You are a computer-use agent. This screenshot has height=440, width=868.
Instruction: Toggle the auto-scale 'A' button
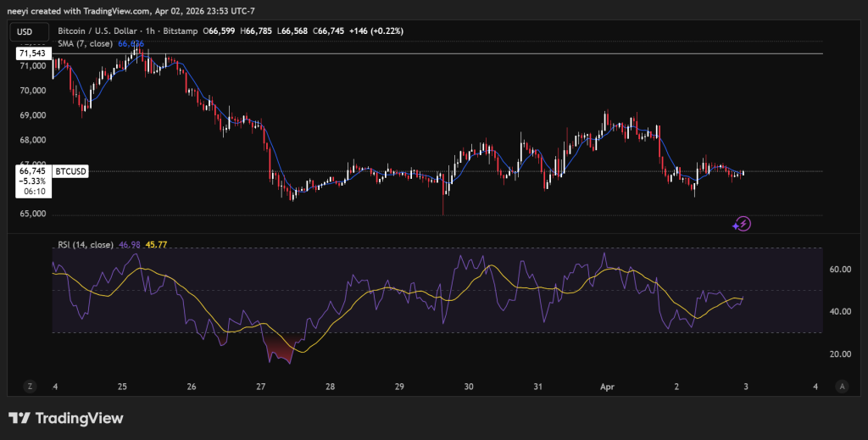click(842, 386)
